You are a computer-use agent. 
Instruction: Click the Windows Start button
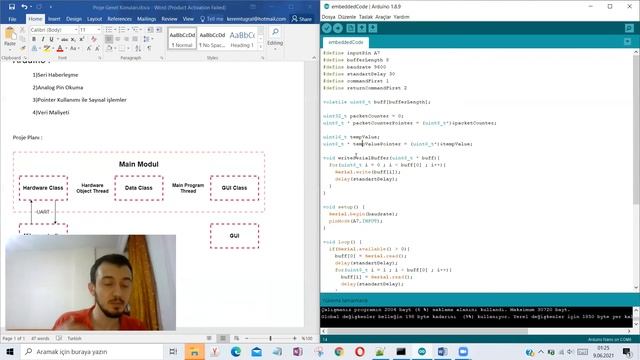pyautogui.click(x=10, y=351)
